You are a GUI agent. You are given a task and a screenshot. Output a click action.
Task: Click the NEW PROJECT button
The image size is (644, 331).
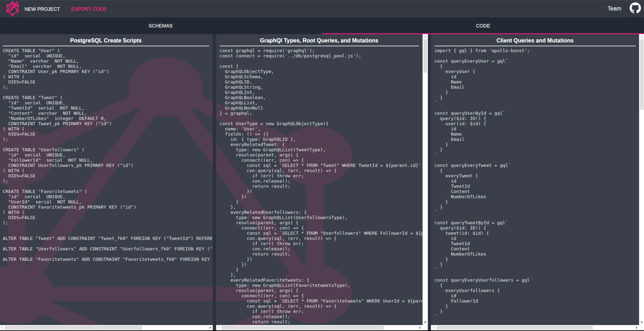pyautogui.click(x=42, y=9)
